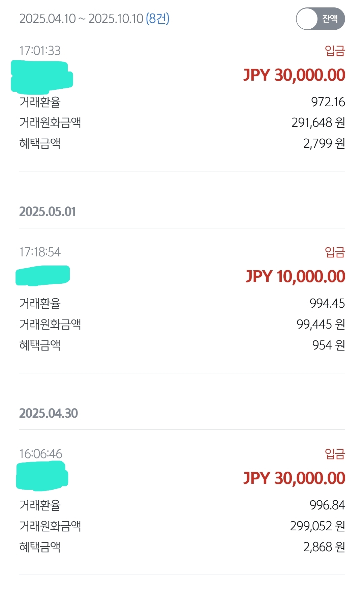Open the 16:06:46 transaction entry
364x613 pixels.
[x=41, y=454]
